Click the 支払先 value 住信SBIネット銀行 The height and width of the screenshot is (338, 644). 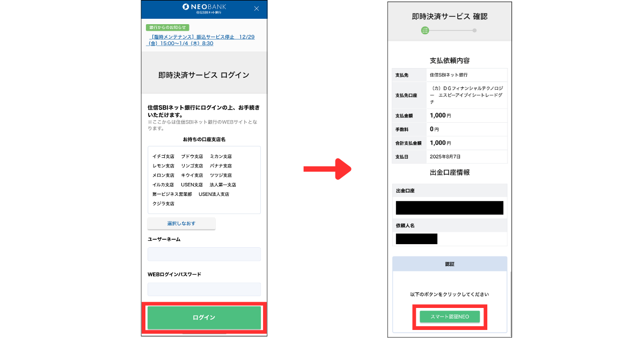point(449,75)
